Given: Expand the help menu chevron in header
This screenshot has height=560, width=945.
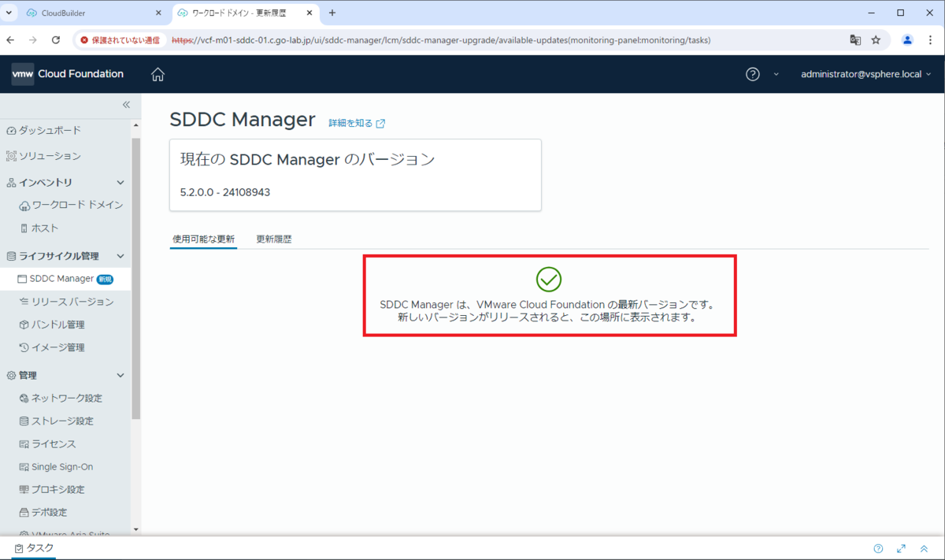Looking at the screenshot, I should [776, 74].
